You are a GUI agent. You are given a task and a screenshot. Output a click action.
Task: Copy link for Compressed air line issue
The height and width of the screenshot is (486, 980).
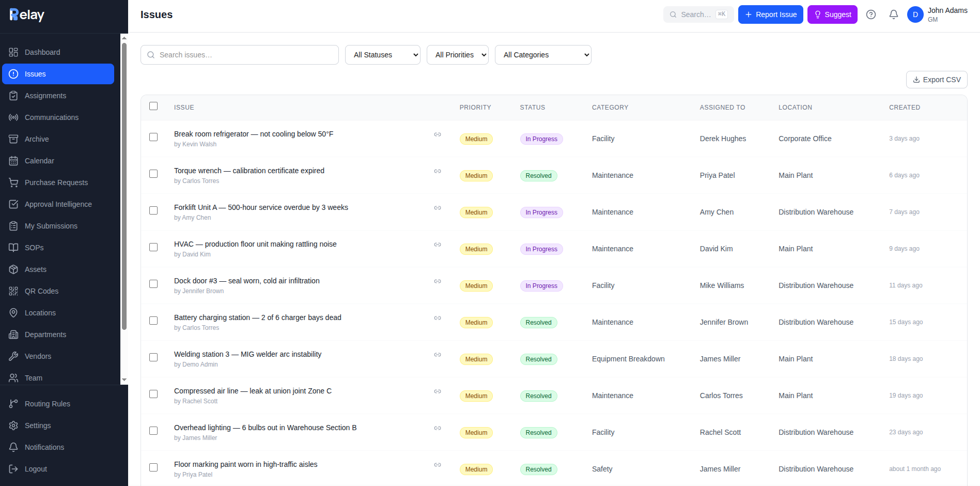pyautogui.click(x=438, y=391)
